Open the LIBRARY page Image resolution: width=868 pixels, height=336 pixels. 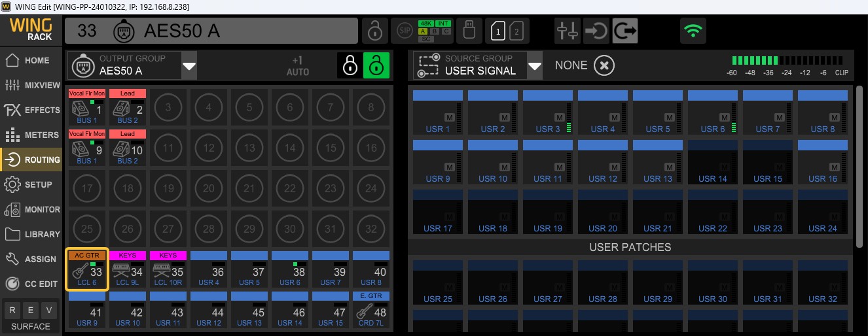pyautogui.click(x=31, y=234)
